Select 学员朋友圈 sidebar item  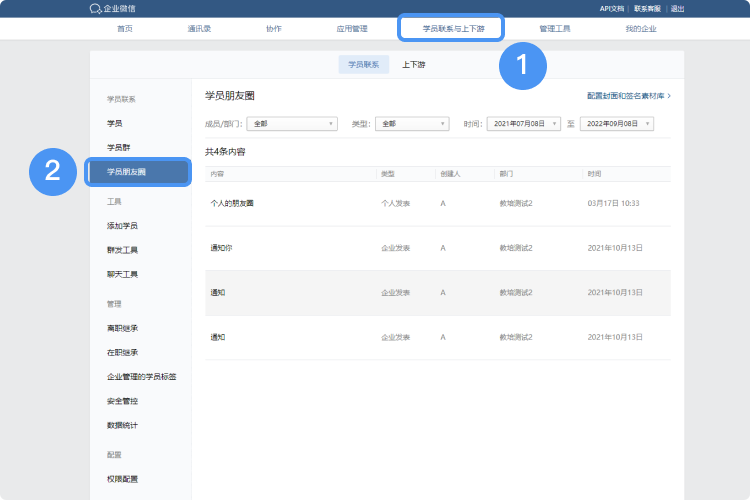138,172
